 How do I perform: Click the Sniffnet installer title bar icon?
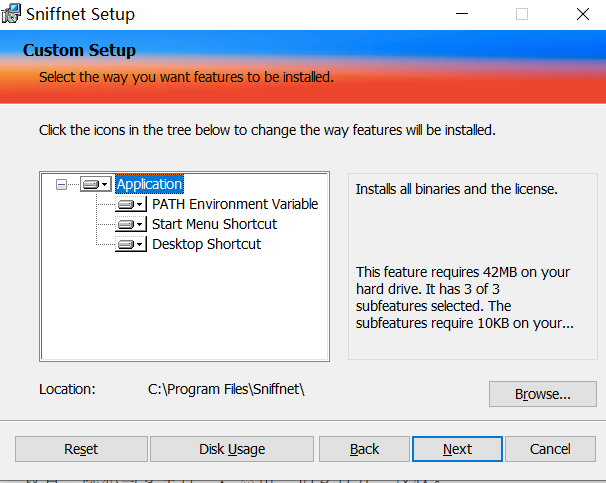(x=11, y=14)
